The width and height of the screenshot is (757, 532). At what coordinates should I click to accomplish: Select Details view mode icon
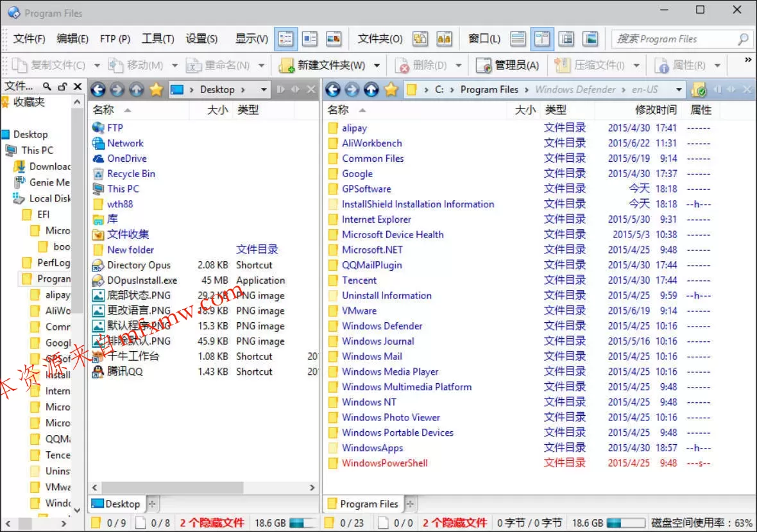pyautogui.click(x=286, y=39)
